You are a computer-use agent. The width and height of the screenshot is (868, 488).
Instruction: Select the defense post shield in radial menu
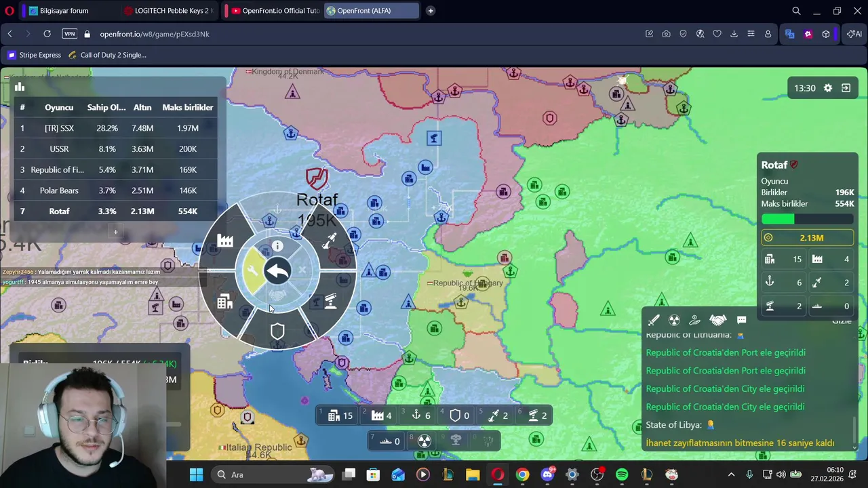pos(277,331)
